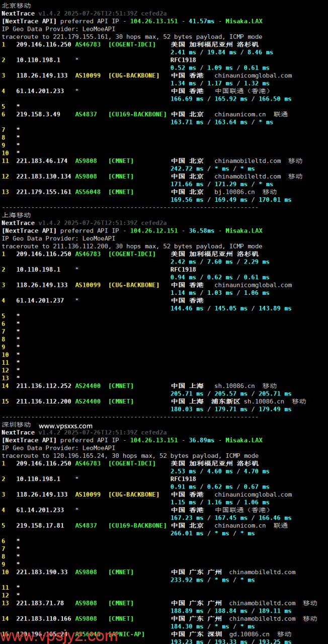Click hop IP address 221.183.130.134
The image size is (328, 644).
(43, 177)
